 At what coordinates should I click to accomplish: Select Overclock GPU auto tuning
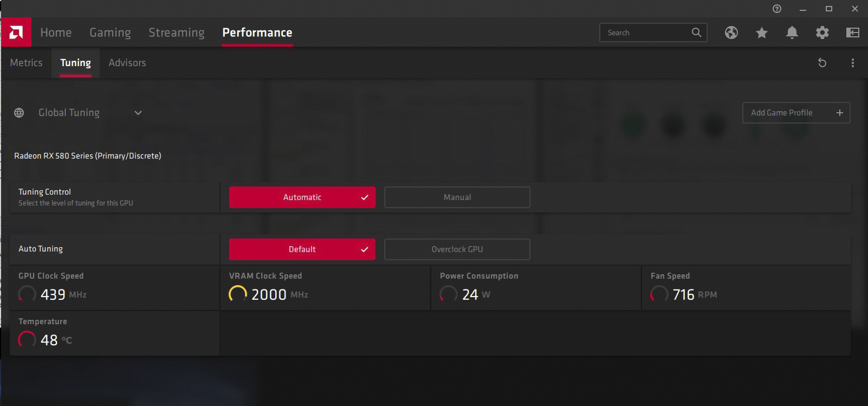coord(457,249)
